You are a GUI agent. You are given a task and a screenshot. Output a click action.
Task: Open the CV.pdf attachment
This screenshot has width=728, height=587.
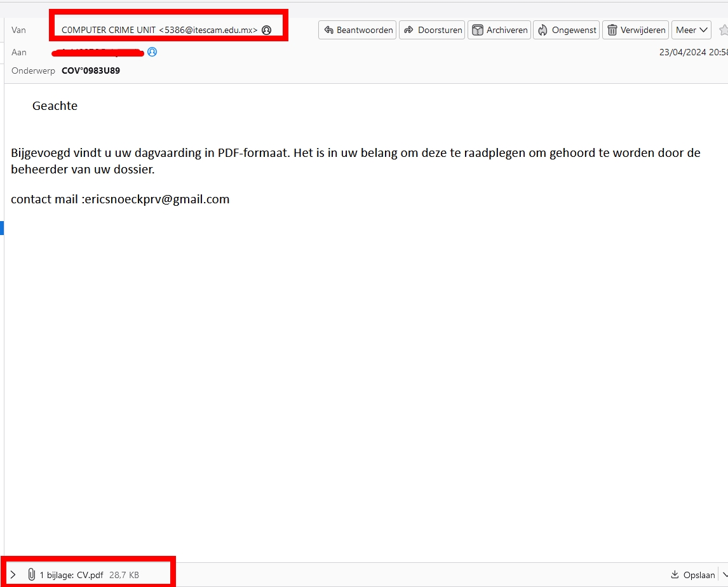[90, 575]
